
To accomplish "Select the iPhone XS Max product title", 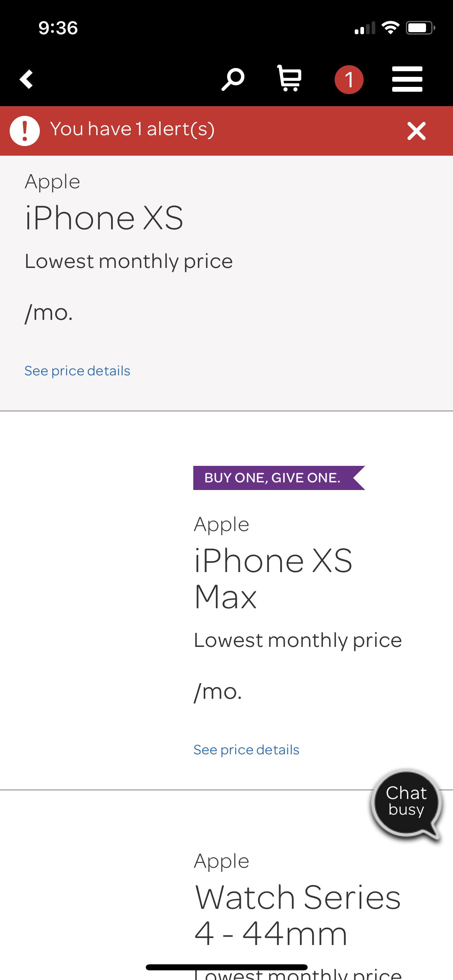I will pos(273,579).
